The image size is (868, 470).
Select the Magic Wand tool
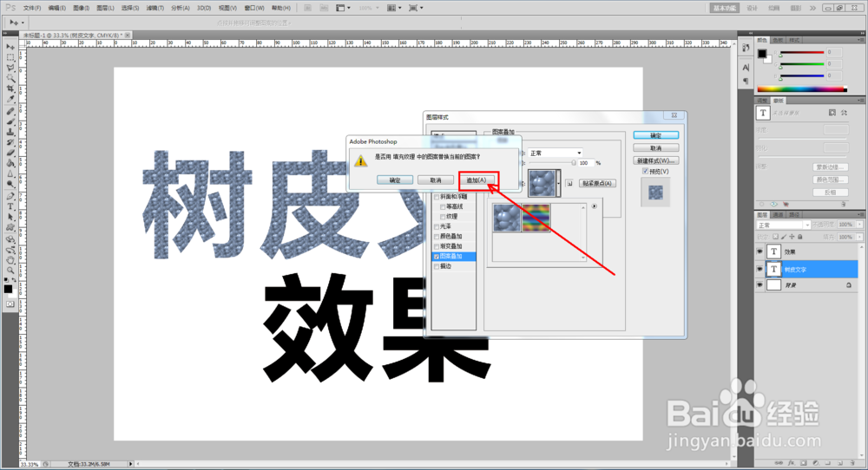[x=10, y=79]
